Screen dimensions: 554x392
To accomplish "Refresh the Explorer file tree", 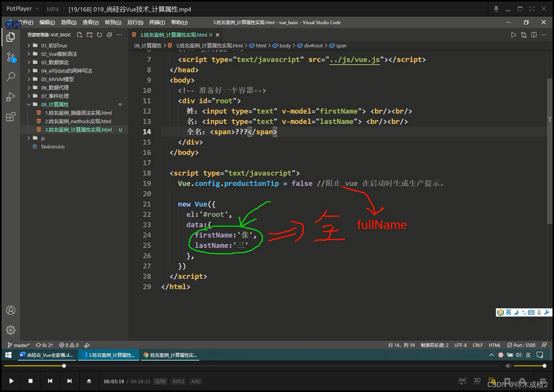I will [99, 35].
